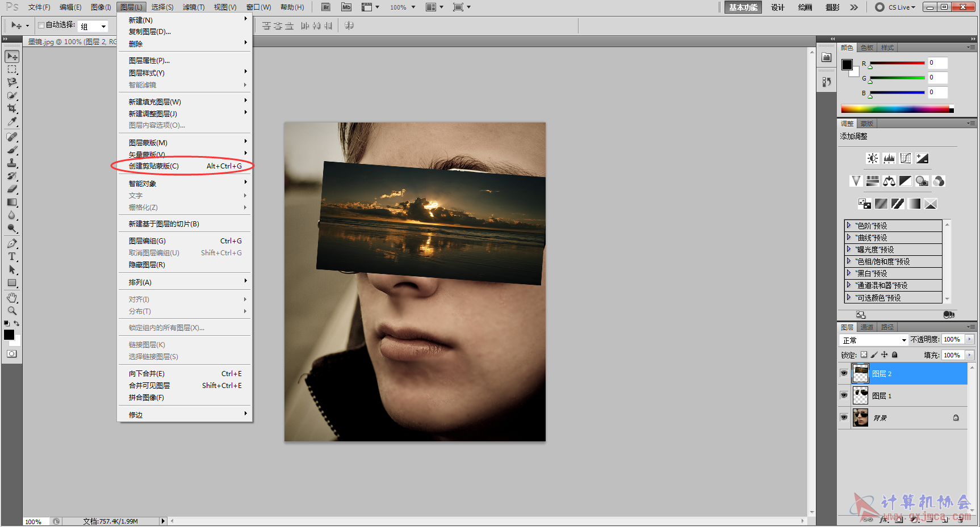
Task: Select the Eyedropper tool
Action: (12, 121)
